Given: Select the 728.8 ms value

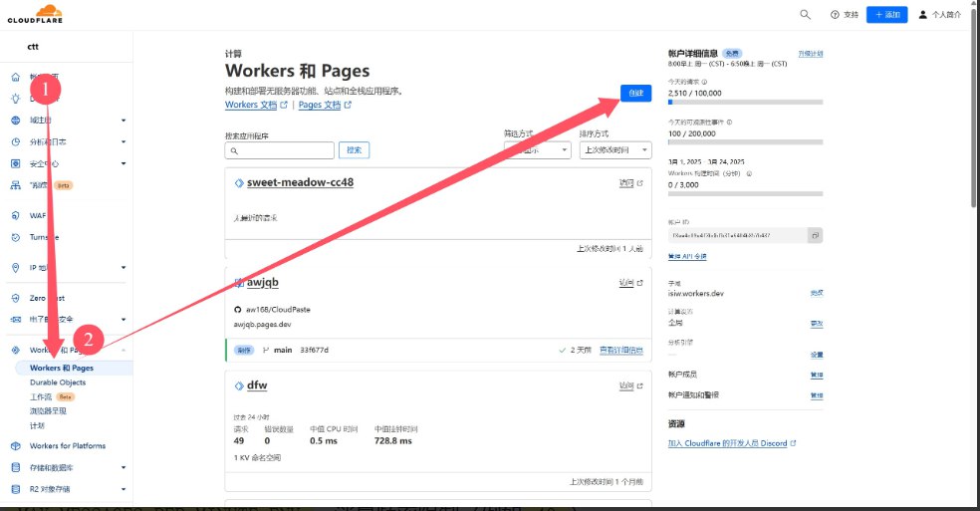Looking at the screenshot, I should tap(393, 441).
